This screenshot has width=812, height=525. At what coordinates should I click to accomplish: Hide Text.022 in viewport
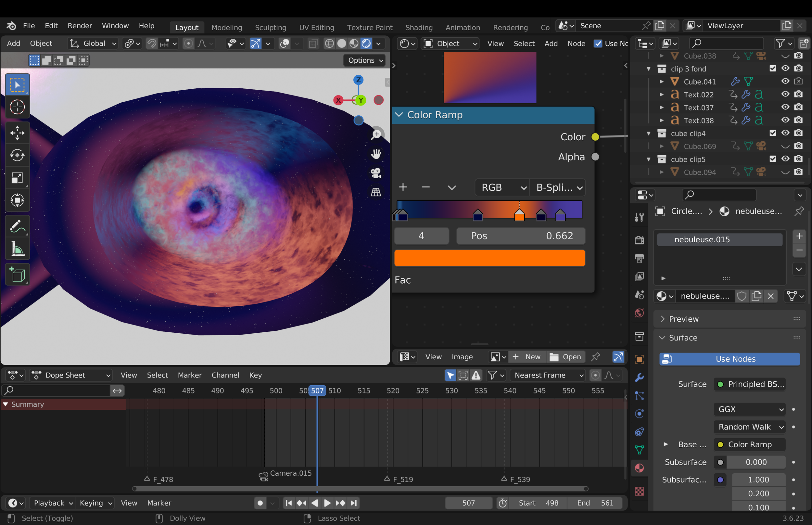coord(785,94)
